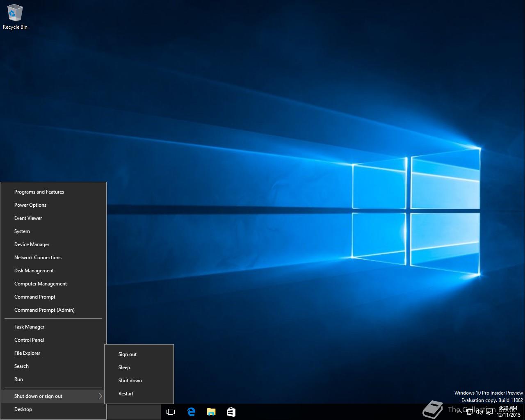525x420 pixels.
Task: Launch Microsoft Edge from the taskbar
Action: tap(191, 412)
